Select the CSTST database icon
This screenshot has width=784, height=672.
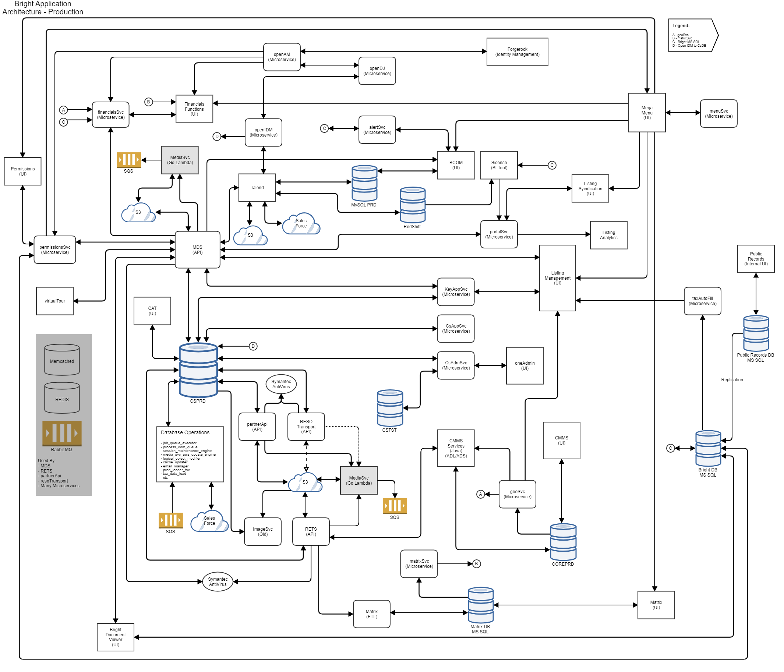tap(390, 407)
